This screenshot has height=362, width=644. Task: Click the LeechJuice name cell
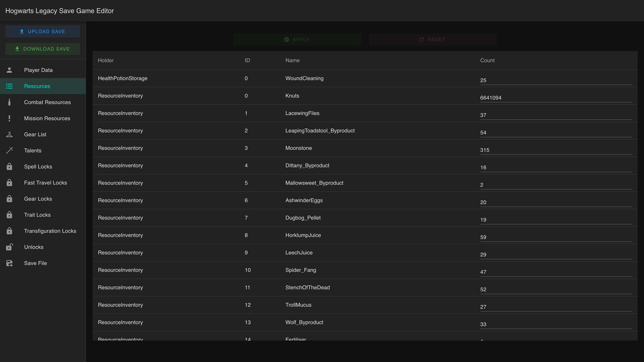299,253
